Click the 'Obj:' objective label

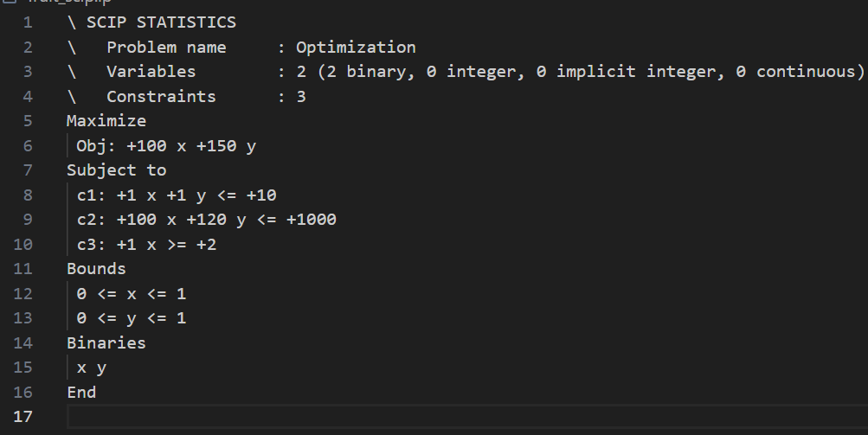[96, 146]
